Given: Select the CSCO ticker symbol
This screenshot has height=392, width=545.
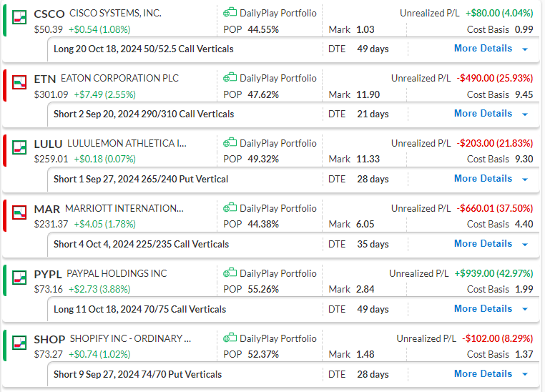Looking at the screenshot, I should tap(49, 14).
